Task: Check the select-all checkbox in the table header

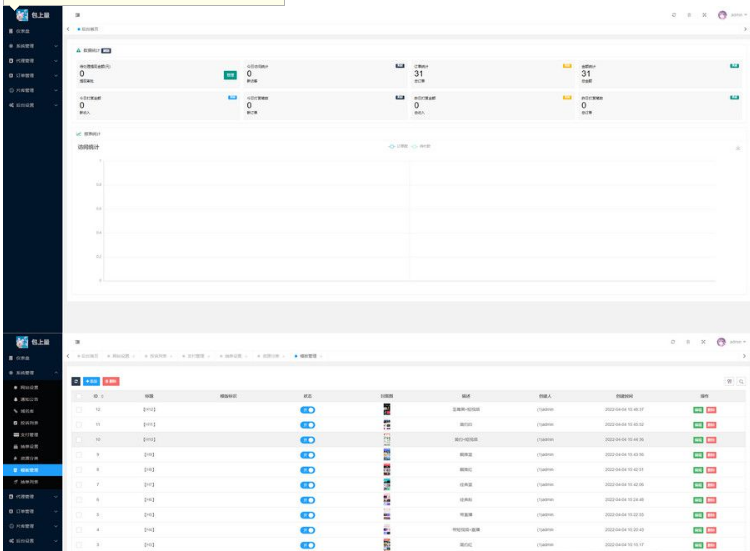Action: pyautogui.click(x=79, y=396)
